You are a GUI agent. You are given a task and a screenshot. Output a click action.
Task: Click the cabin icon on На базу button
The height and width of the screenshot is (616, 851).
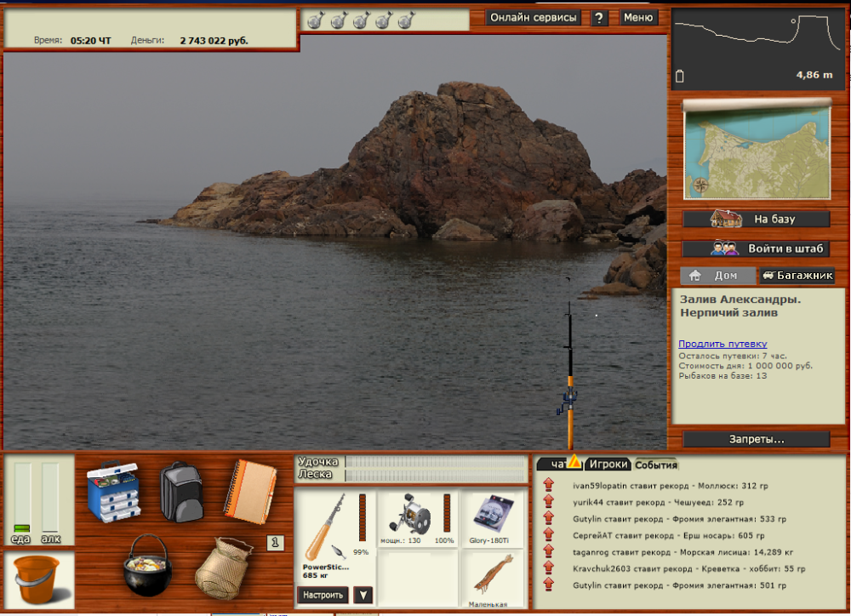click(726, 219)
